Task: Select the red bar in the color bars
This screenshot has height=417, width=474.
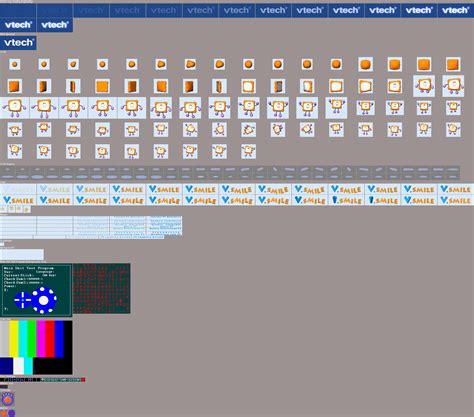Action: (x=50, y=339)
